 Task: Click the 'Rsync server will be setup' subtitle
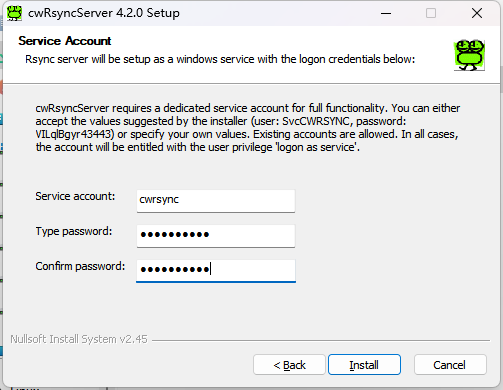point(220,59)
